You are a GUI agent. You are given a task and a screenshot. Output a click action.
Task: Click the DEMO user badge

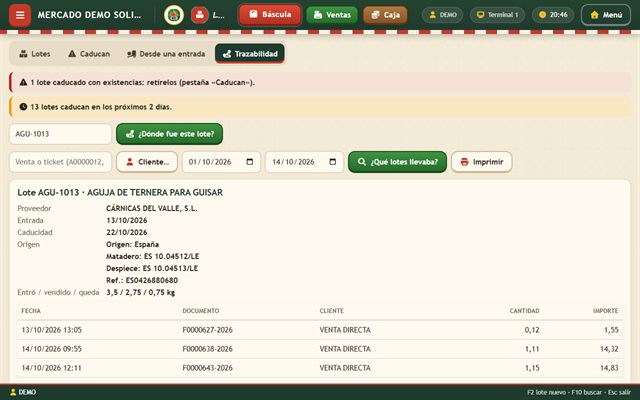click(x=442, y=15)
